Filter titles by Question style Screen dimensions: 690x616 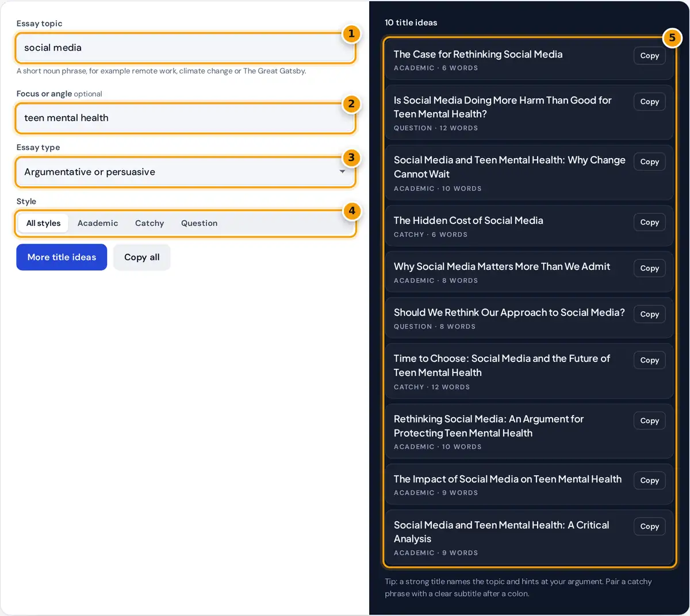pyautogui.click(x=199, y=223)
